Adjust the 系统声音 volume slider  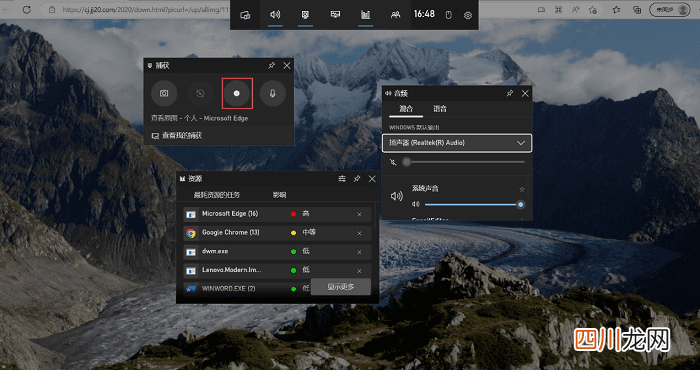(474, 204)
